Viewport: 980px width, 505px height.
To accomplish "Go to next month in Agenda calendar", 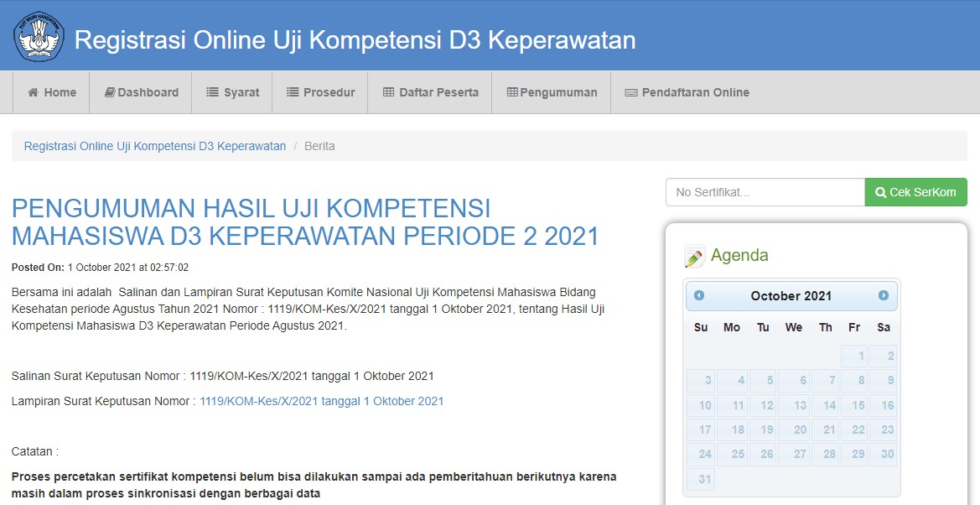I will (882, 295).
